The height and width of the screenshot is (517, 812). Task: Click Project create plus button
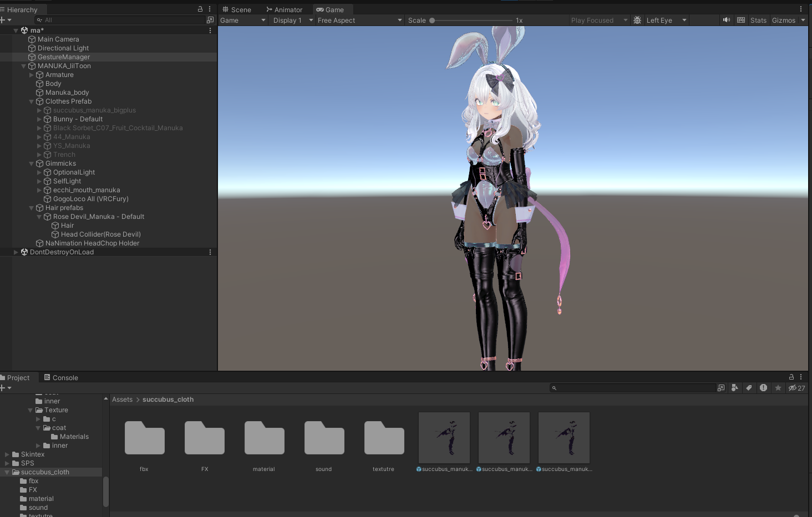[x=6, y=388]
